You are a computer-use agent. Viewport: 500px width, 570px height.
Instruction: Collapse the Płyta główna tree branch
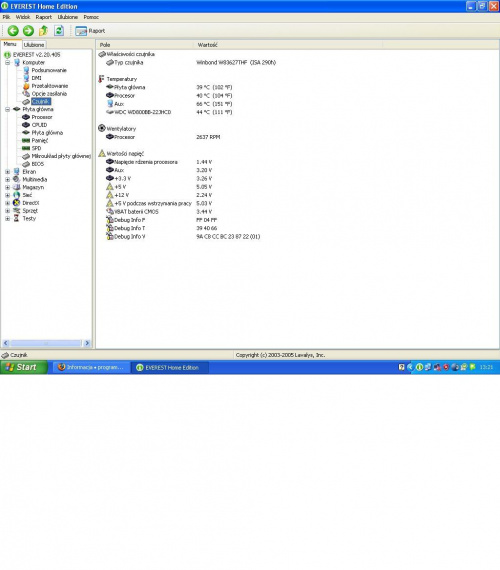[7, 109]
